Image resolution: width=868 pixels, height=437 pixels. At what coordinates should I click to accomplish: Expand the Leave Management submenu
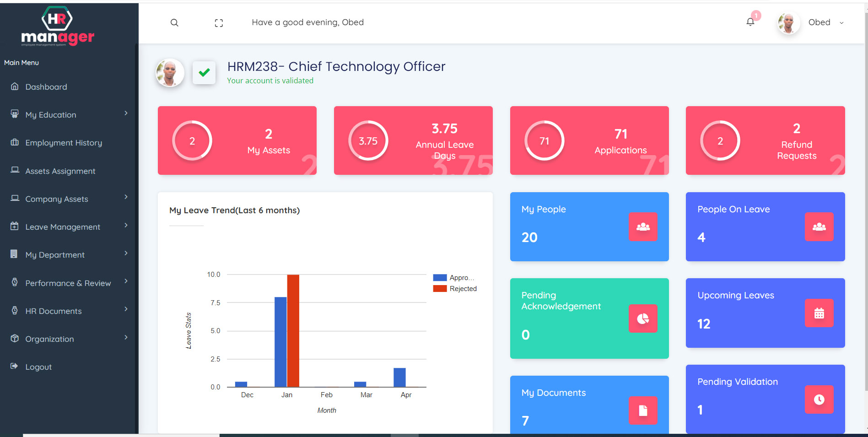click(x=69, y=227)
